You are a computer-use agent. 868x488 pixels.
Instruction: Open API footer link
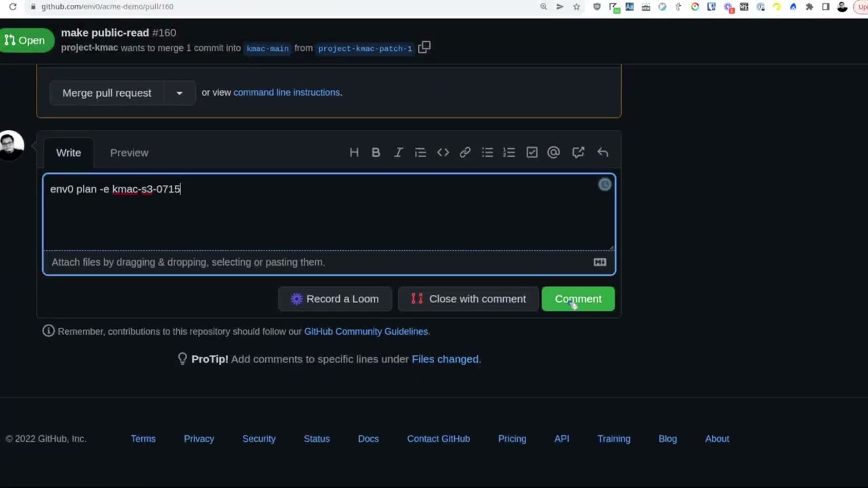[561, 439]
